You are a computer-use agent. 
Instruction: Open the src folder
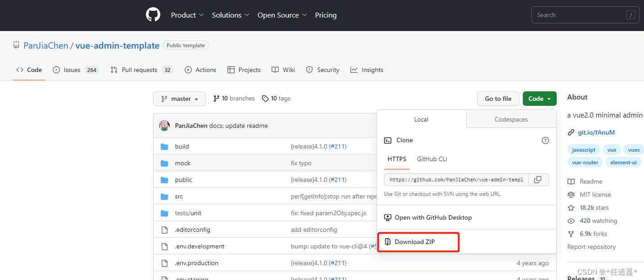pyautogui.click(x=179, y=196)
